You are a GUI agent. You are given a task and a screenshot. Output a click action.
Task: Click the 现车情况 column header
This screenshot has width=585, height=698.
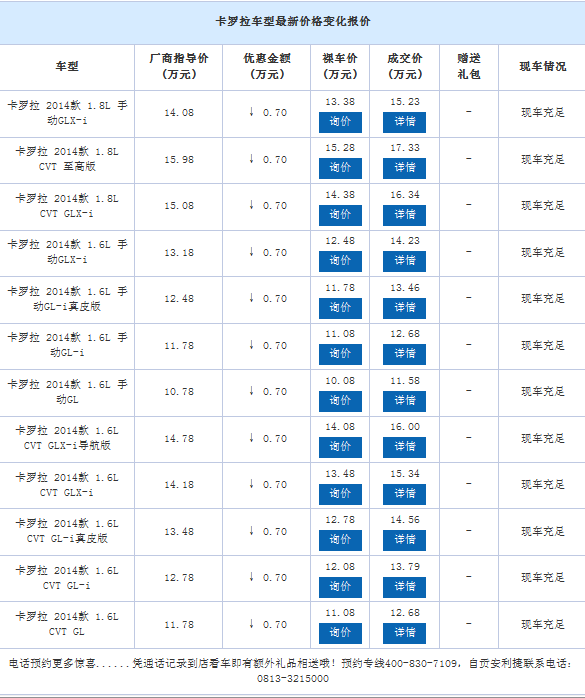tap(543, 67)
